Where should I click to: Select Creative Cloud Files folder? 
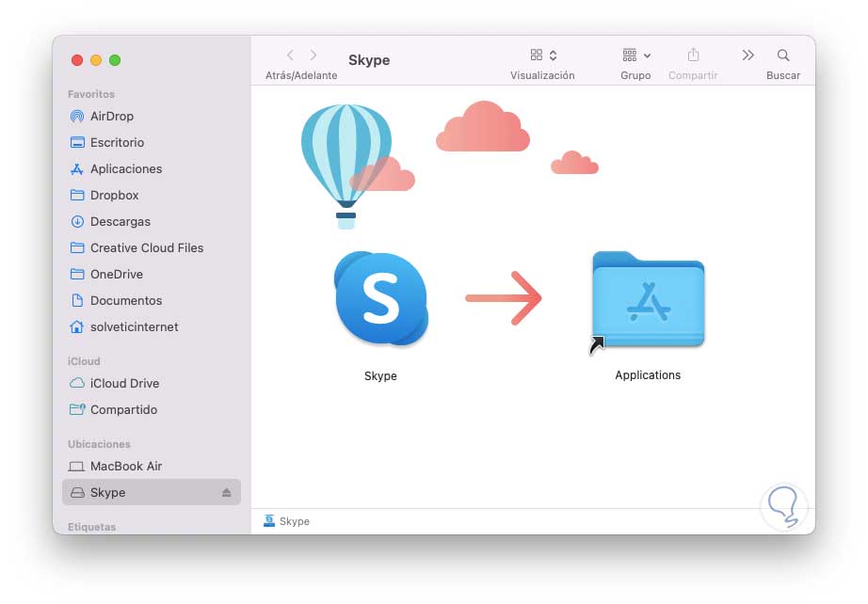152,247
